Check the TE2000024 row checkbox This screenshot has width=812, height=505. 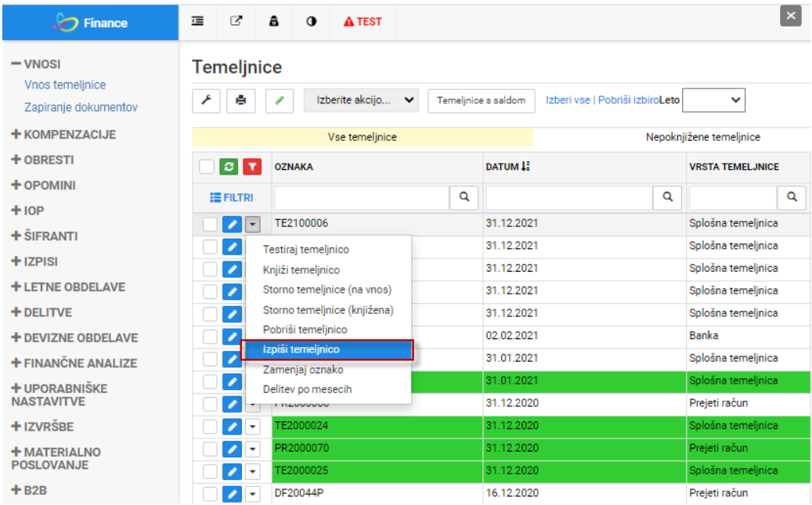pyautogui.click(x=210, y=427)
